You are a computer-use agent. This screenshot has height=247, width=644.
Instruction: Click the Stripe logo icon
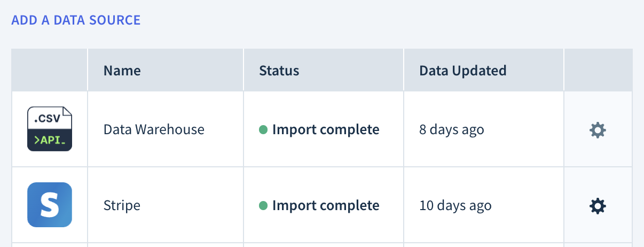point(50,205)
